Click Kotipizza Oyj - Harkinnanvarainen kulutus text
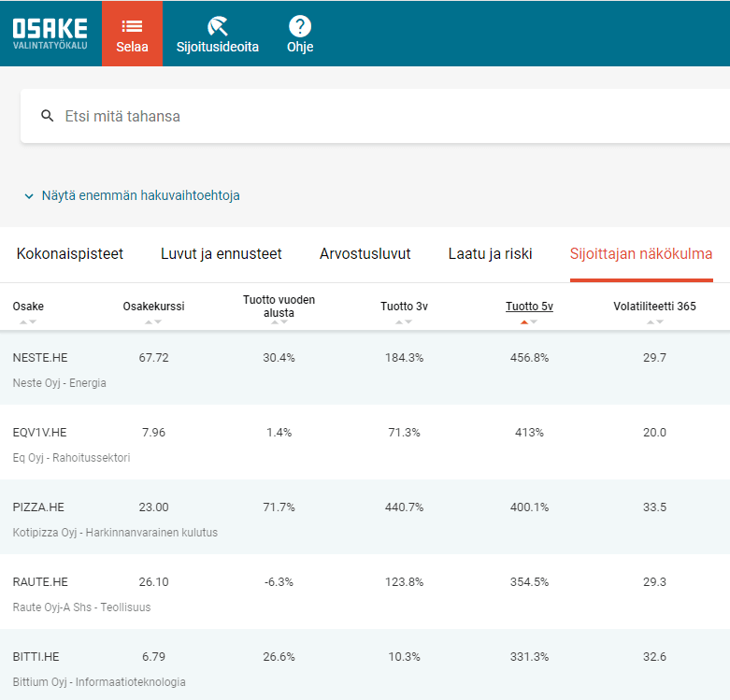This screenshot has width=730, height=700. point(115,533)
